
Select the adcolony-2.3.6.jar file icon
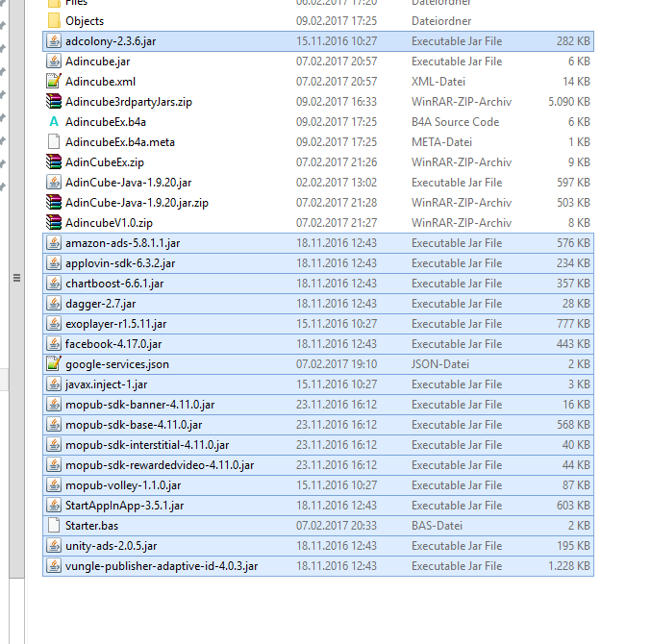coord(54,41)
